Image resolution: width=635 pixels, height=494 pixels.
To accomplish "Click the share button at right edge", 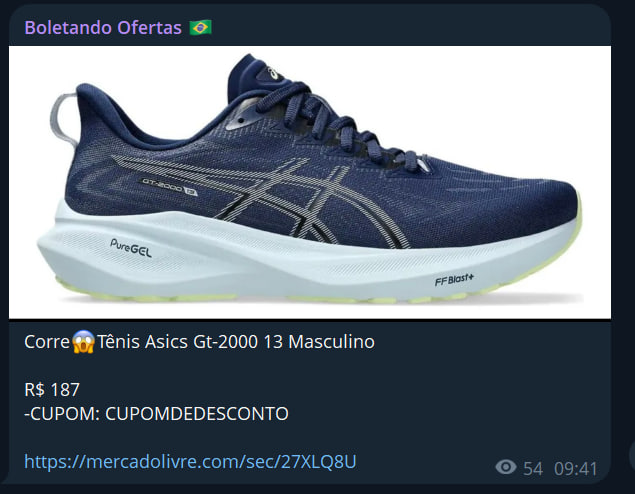I will [632, 456].
